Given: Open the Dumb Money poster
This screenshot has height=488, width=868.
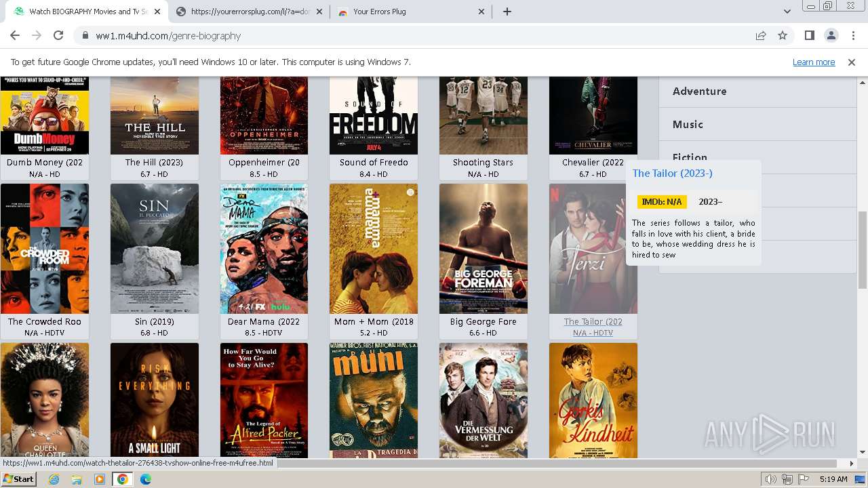Looking at the screenshot, I should click(45, 115).
